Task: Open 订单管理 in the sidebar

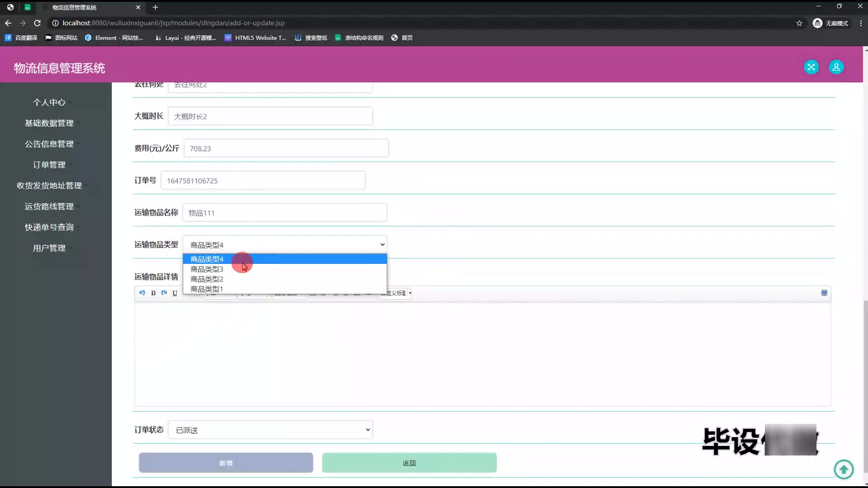Action: [49, 165]
